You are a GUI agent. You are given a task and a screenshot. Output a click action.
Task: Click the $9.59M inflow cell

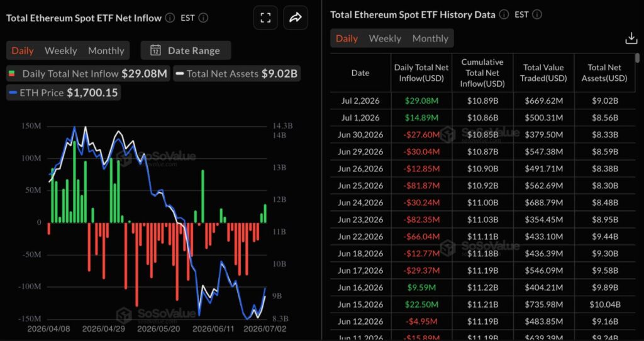pyautogui.click(x=421, y=288)
